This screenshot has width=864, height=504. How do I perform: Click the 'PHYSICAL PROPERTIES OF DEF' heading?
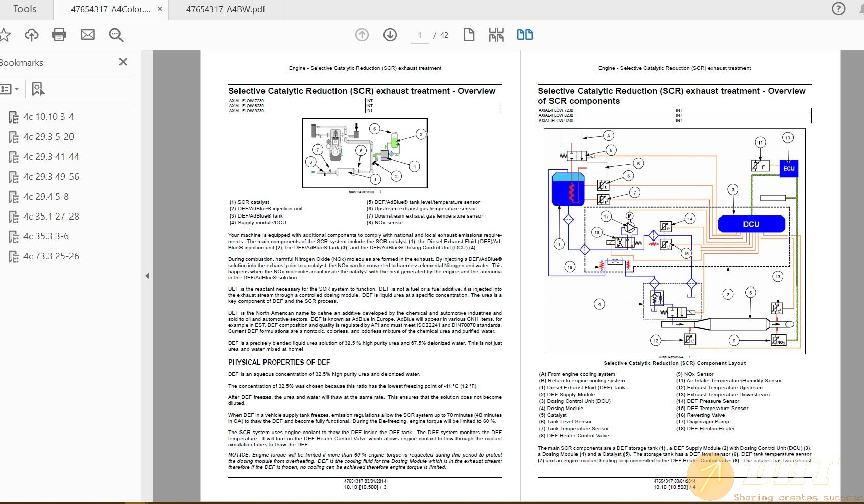click(x=279, y=362)
